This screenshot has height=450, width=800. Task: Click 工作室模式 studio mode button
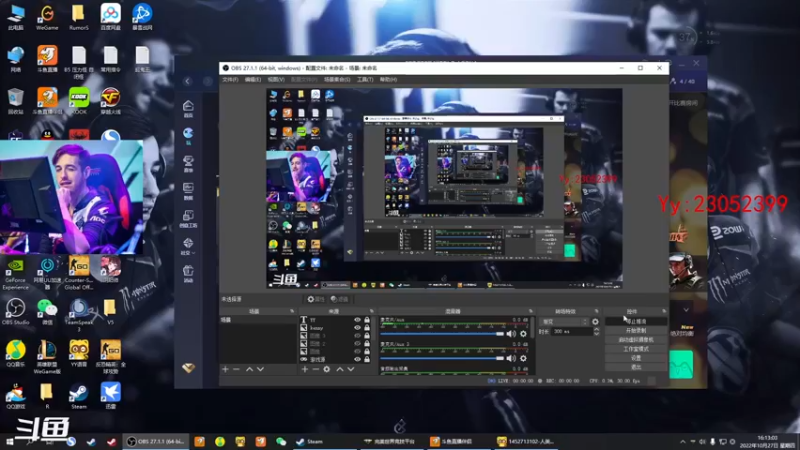click(x=636, y=349)
